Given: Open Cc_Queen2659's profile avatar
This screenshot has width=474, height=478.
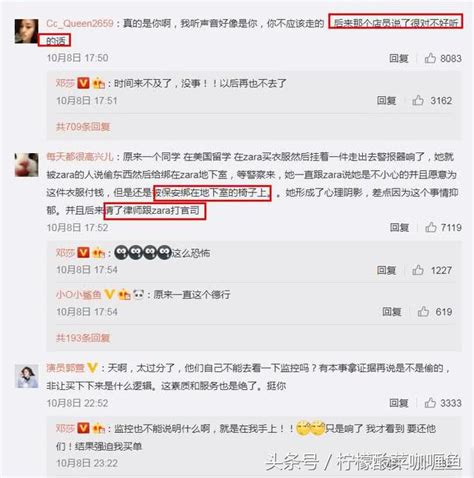Looking at the screenshot, I should click(x=26, y=31).
